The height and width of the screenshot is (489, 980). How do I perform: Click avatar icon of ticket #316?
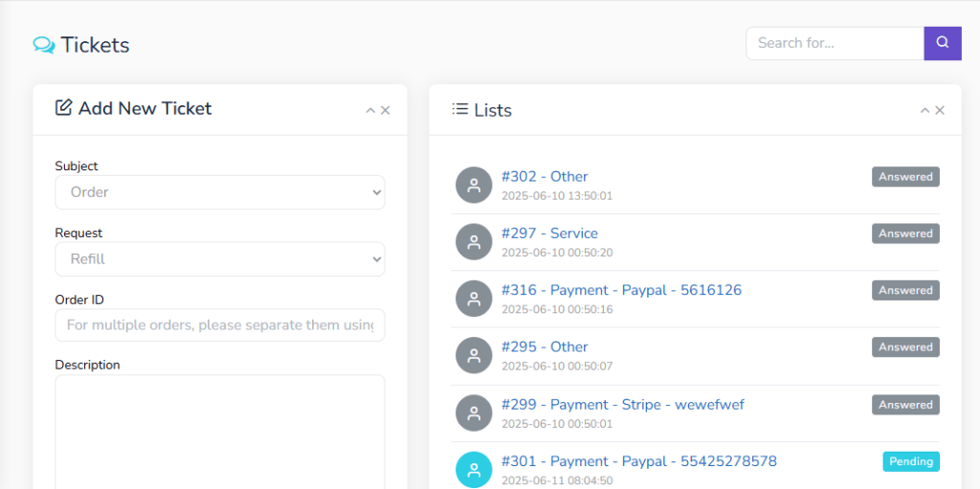tap(473, 299)
